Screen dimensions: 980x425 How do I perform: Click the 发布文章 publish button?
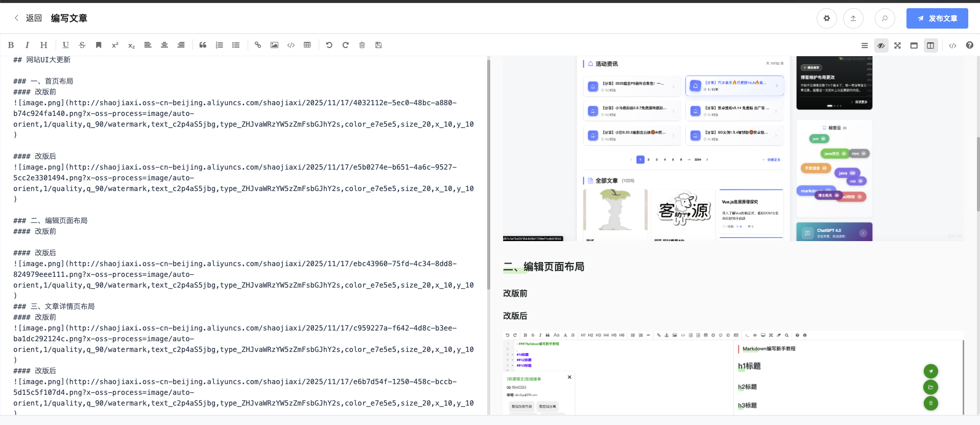(937, 18)
